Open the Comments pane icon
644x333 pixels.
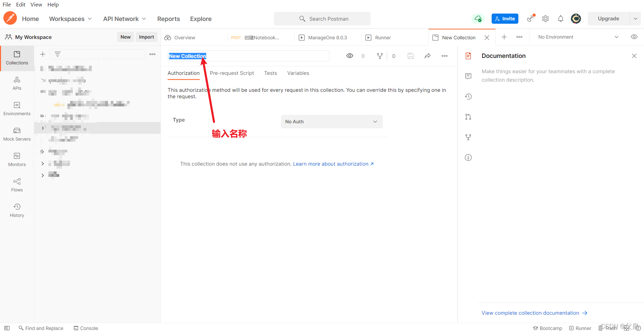point(468,76)
